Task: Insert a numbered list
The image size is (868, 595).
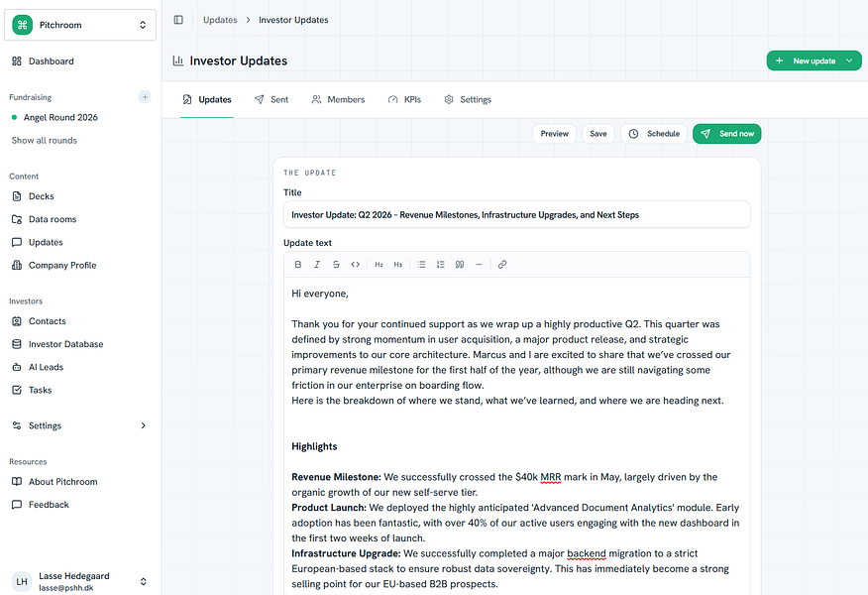Action: (x=441, y=265)
